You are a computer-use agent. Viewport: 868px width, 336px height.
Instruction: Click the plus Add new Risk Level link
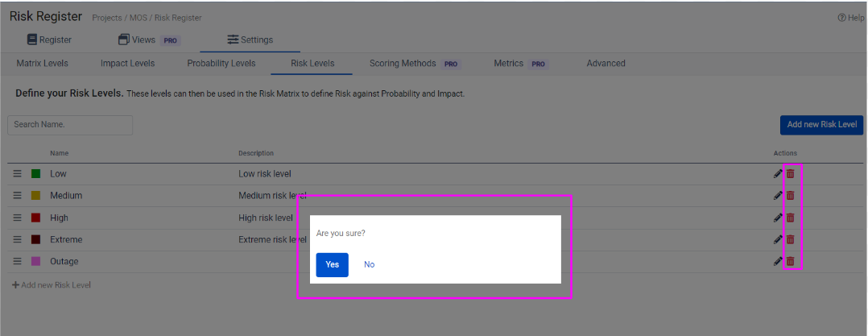(x=52, y=285)
